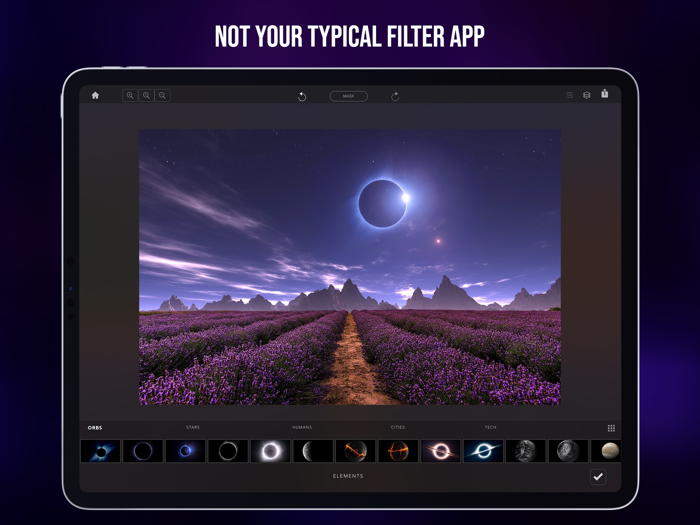Select the planet with diagonal lava crack
Screen dimensions: 700x525
[x=355, y=451]
